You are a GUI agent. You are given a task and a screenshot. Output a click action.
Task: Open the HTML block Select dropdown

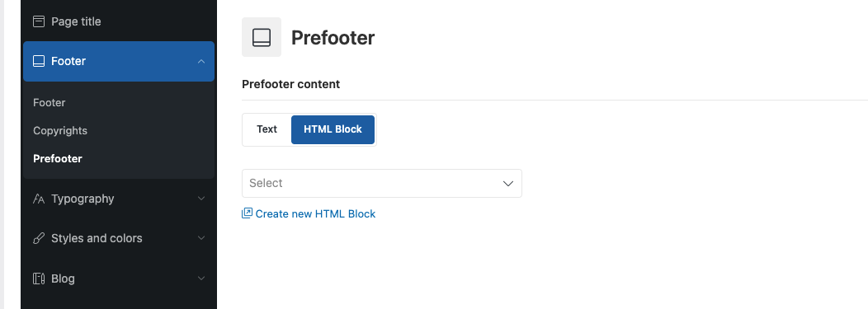pyautogui.click(x=382, y=184)
